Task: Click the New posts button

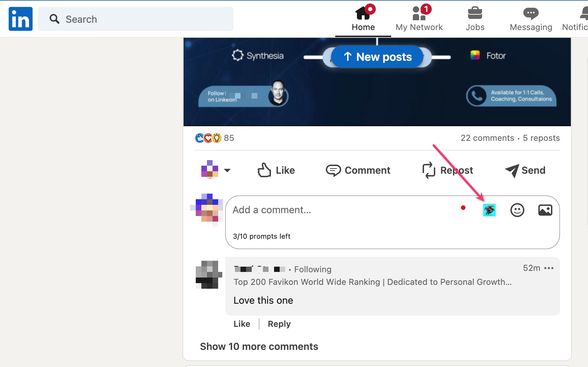Action: pyautogui.click(x=377, y=57)
